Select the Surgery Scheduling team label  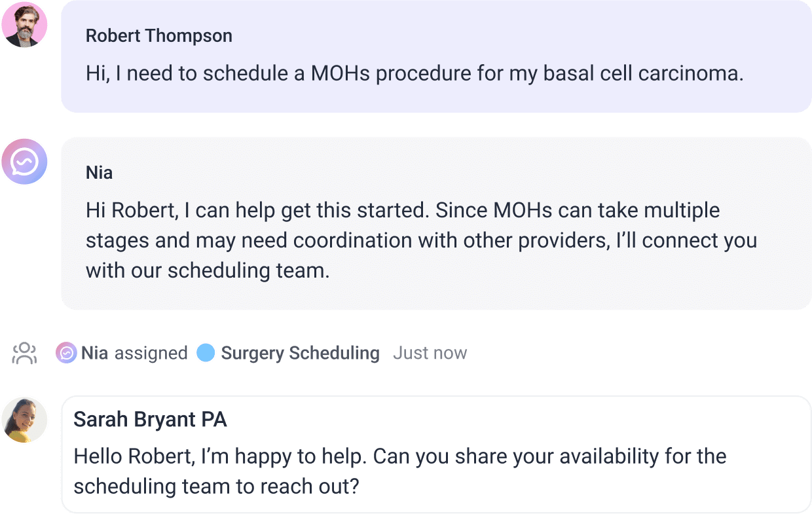point(300,353)
